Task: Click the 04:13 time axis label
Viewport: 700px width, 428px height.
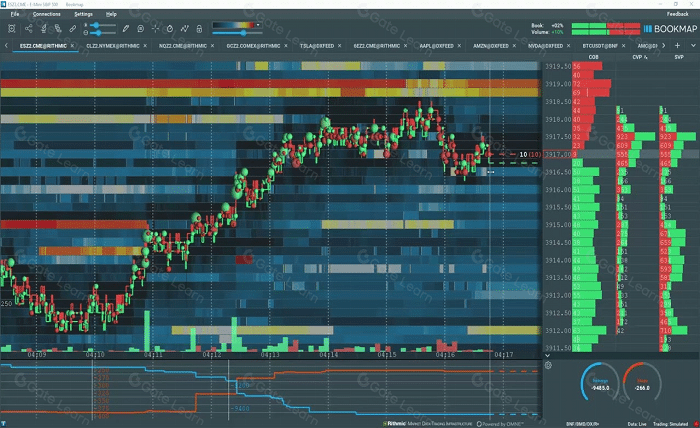Action: (270, 355)
